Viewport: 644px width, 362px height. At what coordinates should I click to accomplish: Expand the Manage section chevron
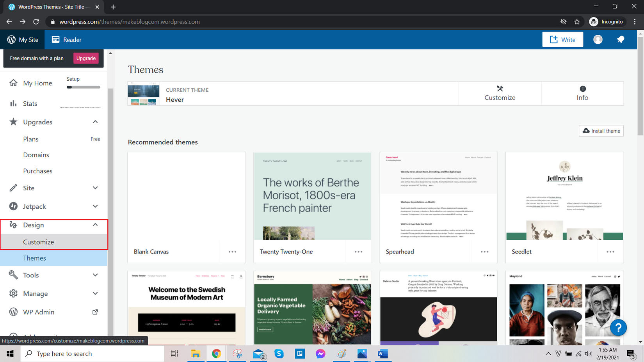coord(95,293)
